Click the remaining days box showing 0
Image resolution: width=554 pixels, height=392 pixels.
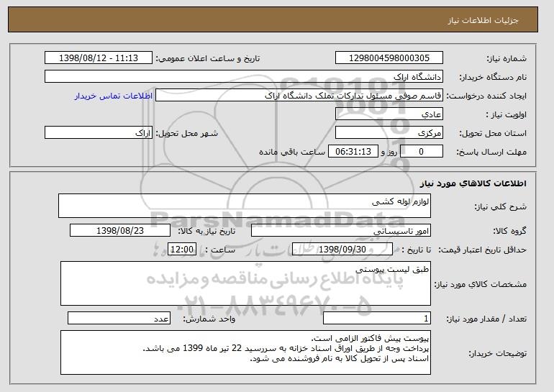tap(422, 152)
